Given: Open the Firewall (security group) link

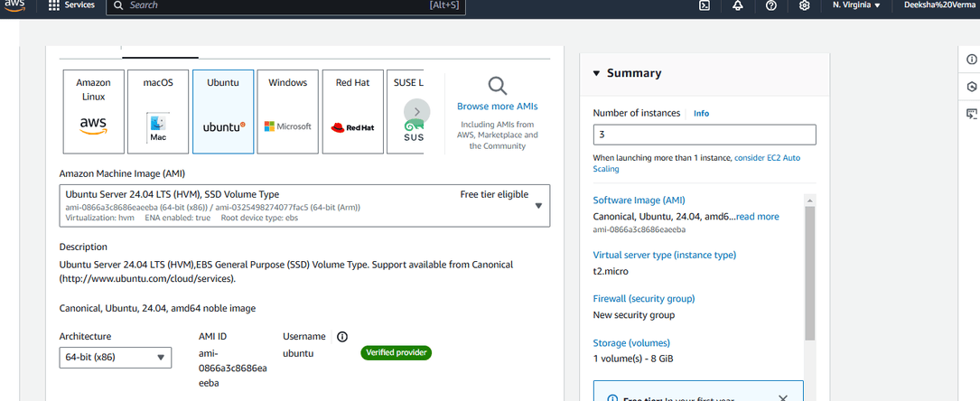Looking at the screenshot, I should (644, 299).
